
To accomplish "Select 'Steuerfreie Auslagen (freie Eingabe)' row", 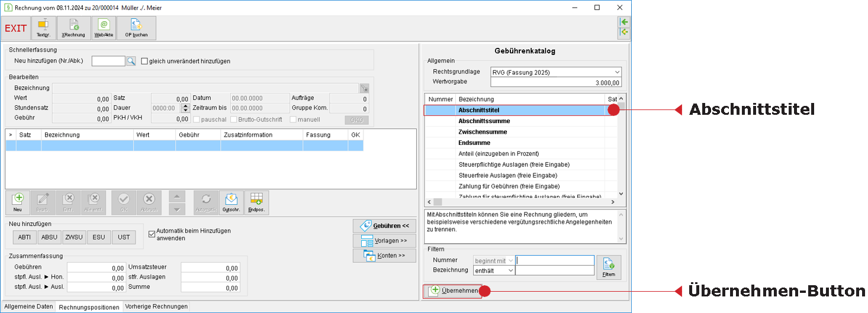I will pyautogui.click(x=521, y=176).
